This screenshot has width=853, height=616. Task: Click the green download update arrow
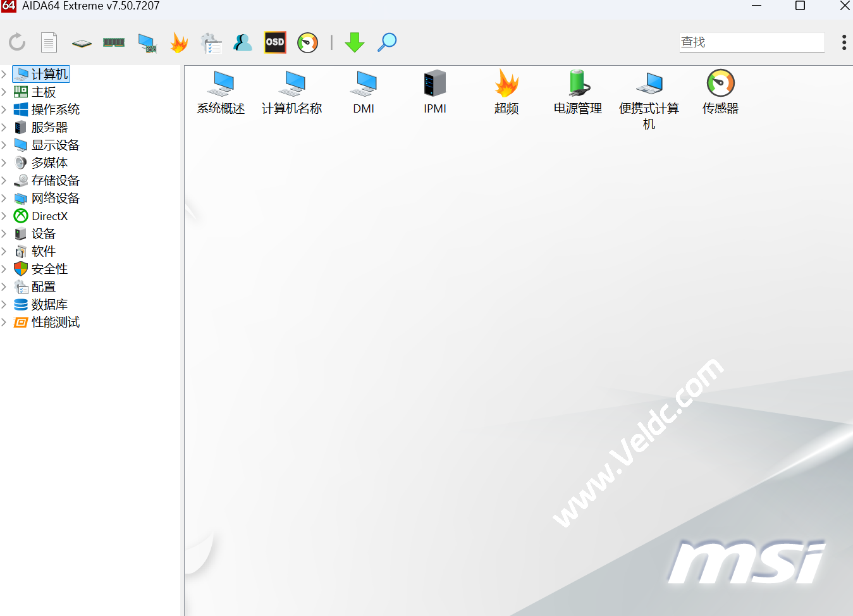pyautogui.click(x=355, y=42)
